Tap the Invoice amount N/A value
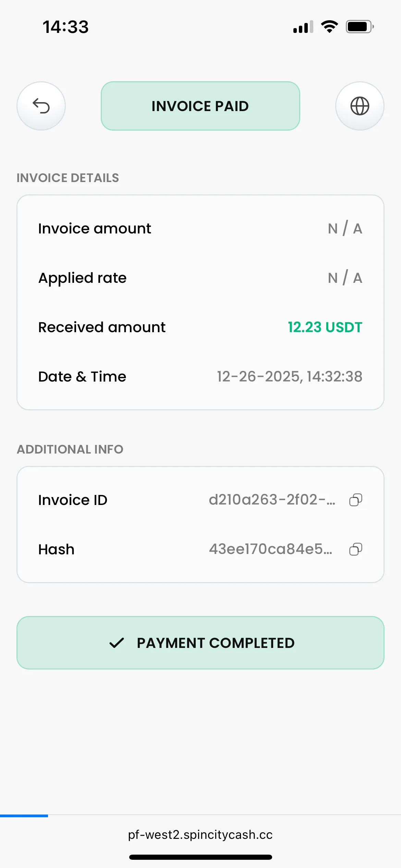Viewport: 401px width, 868px height. [x=345, y=229]
